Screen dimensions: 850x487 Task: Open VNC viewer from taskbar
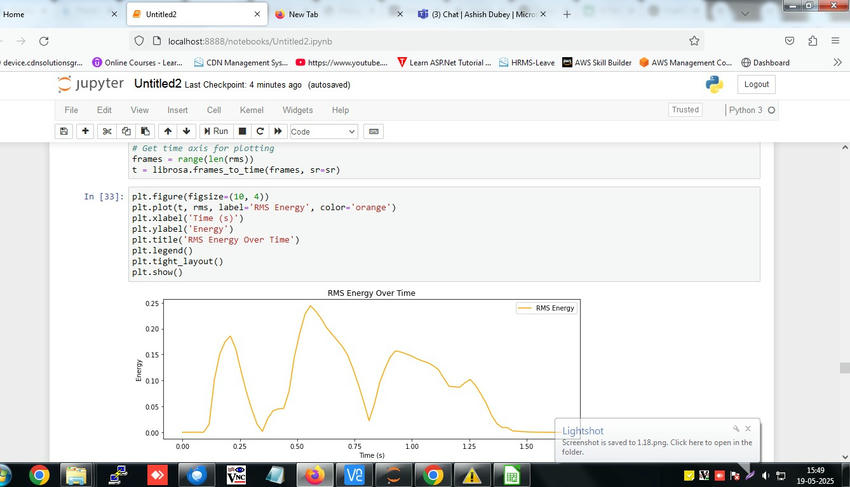pos(236,476)
